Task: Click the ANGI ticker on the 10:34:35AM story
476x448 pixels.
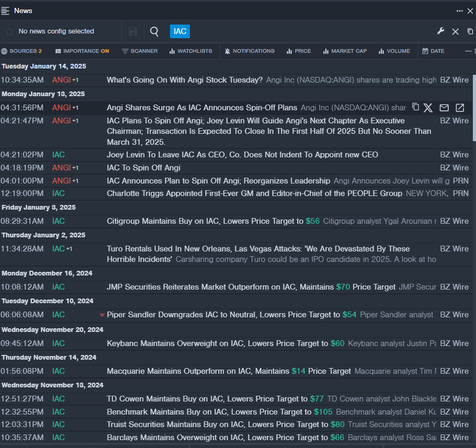Action: coord(61,80)
